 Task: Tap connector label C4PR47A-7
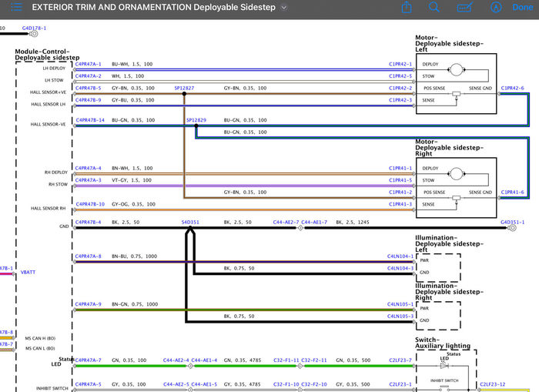[x=88, y=360]
